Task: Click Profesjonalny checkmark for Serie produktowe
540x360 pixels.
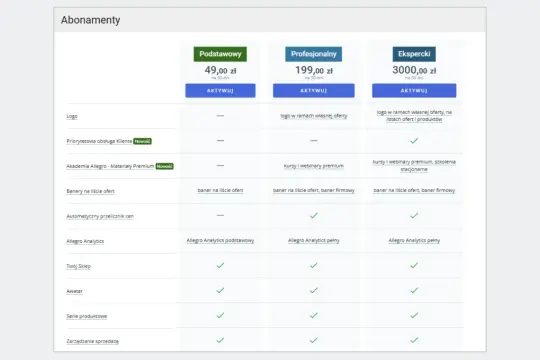Action: [x=313, y=315]
